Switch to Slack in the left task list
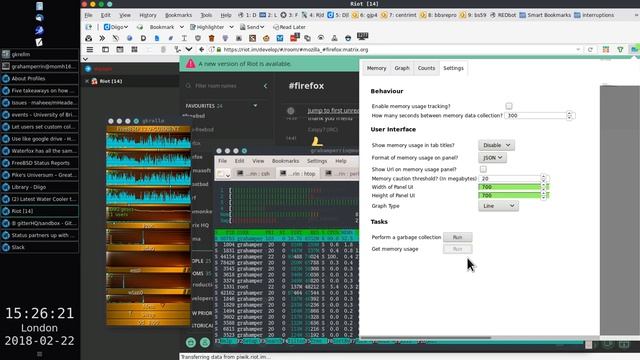 pos(40,247)
